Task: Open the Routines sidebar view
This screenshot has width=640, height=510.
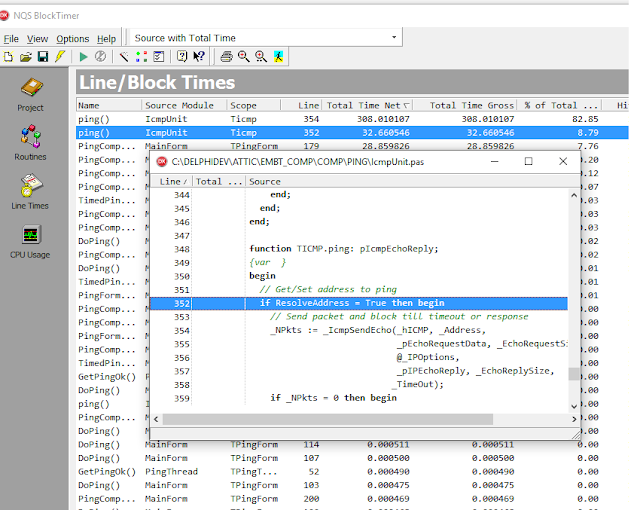Action: (31, 143)
